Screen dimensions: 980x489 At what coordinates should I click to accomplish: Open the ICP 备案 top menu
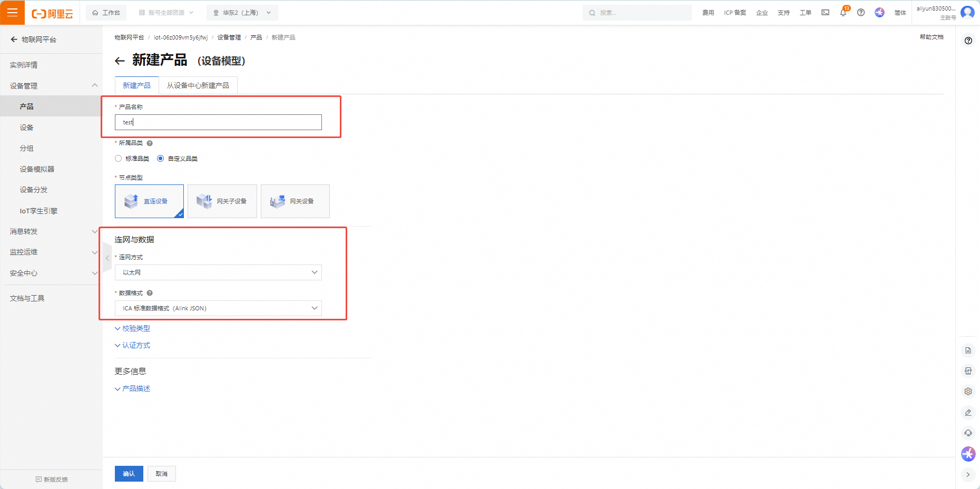point(735,13)
